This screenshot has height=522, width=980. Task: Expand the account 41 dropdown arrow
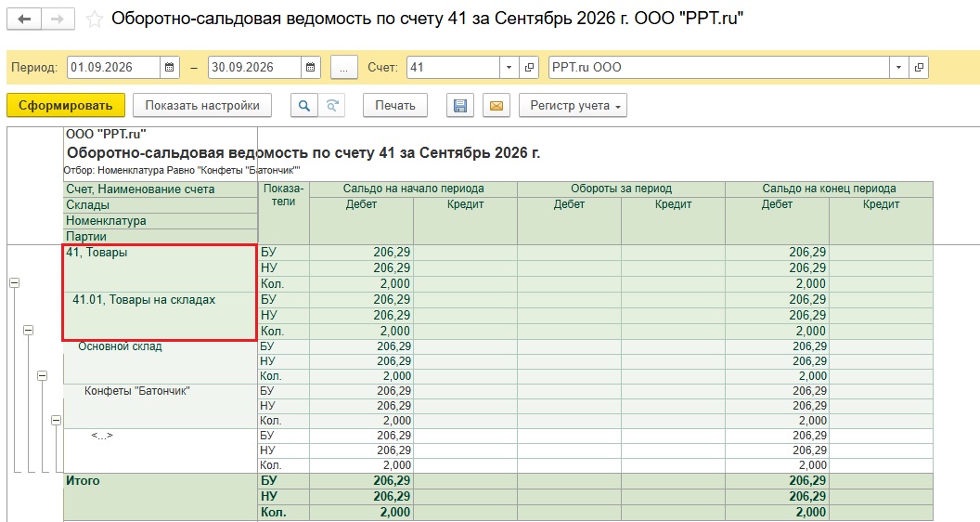[509, 68]
